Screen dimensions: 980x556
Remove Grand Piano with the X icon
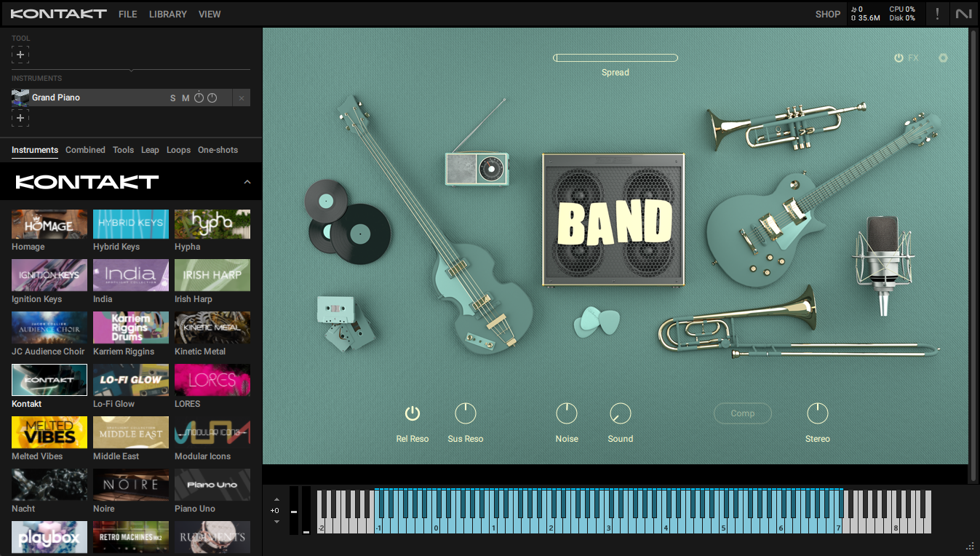click(x=242, y=98)
